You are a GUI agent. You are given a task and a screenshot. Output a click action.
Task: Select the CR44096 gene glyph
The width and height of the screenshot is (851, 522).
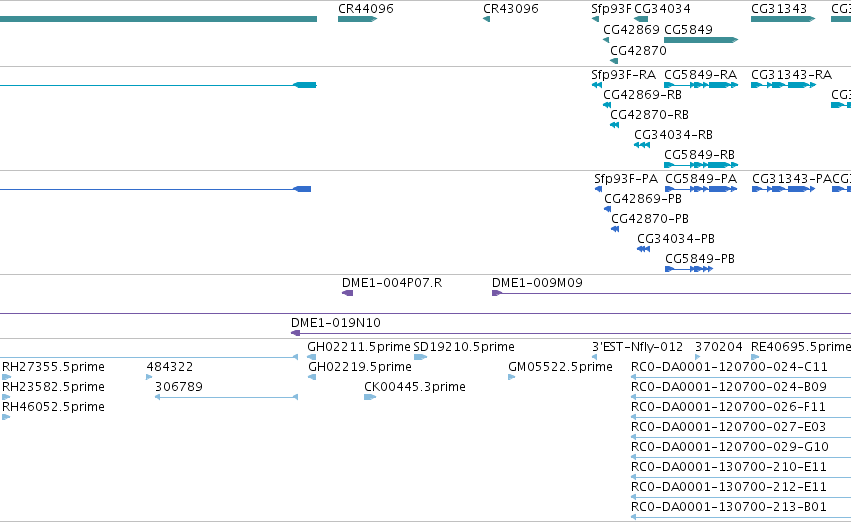point(357,19)
